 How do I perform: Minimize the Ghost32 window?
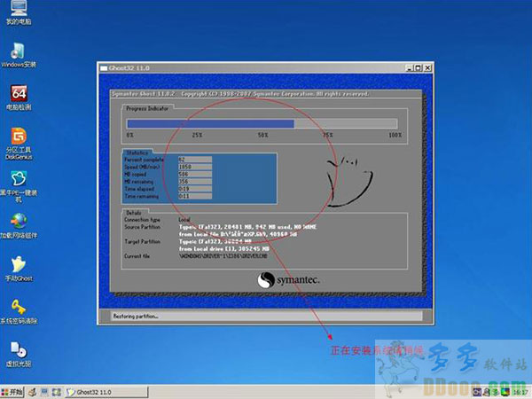tap(410, 68)
